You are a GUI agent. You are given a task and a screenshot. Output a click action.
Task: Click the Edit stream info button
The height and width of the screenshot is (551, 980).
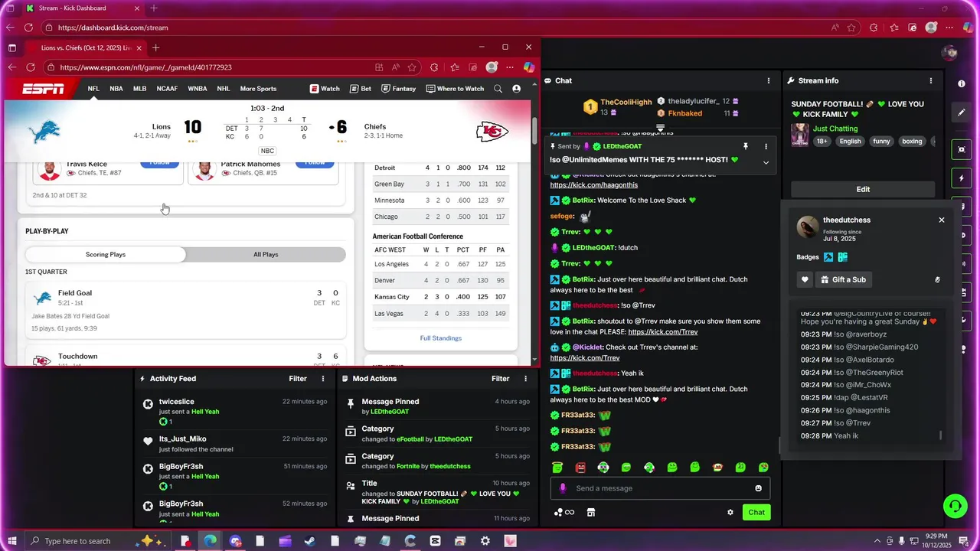click(x=863, y=189)
